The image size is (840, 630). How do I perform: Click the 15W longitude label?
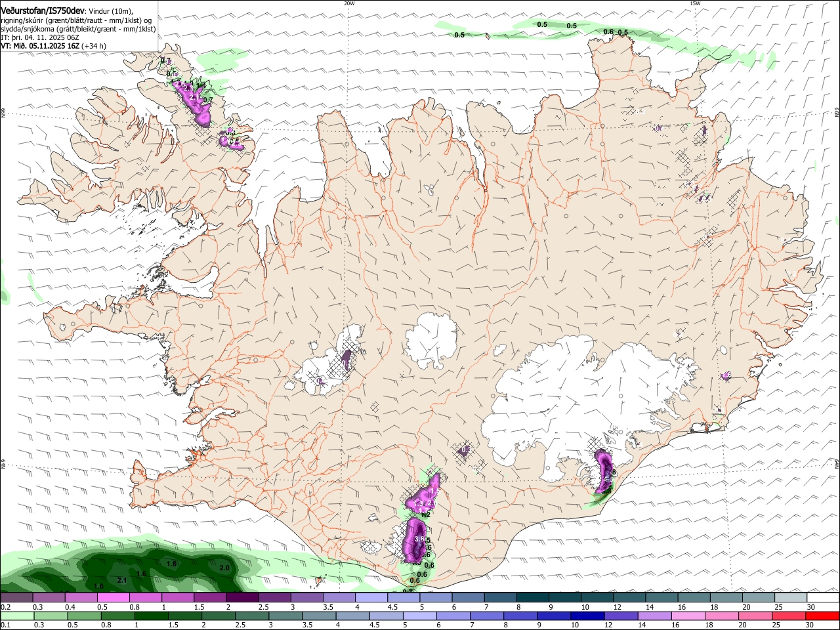tap(695, 3)
